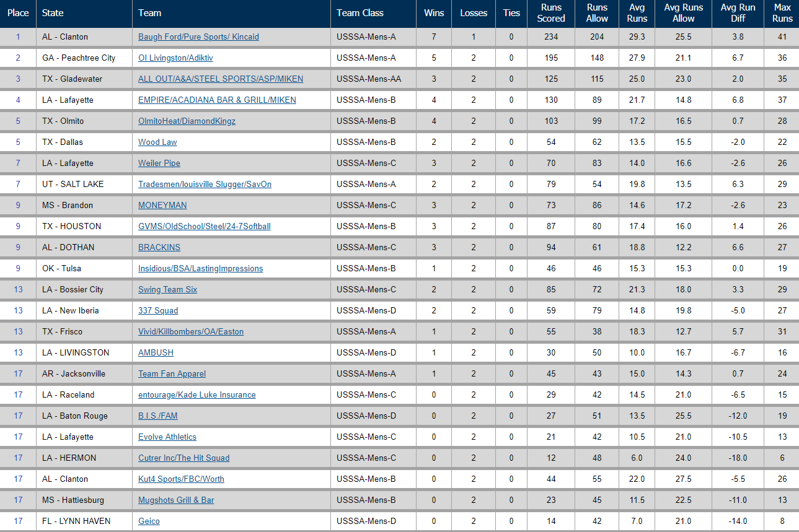Click the AMBUSH team link
799x532 pixels.
pyautogui.click(x=156, y=352)
